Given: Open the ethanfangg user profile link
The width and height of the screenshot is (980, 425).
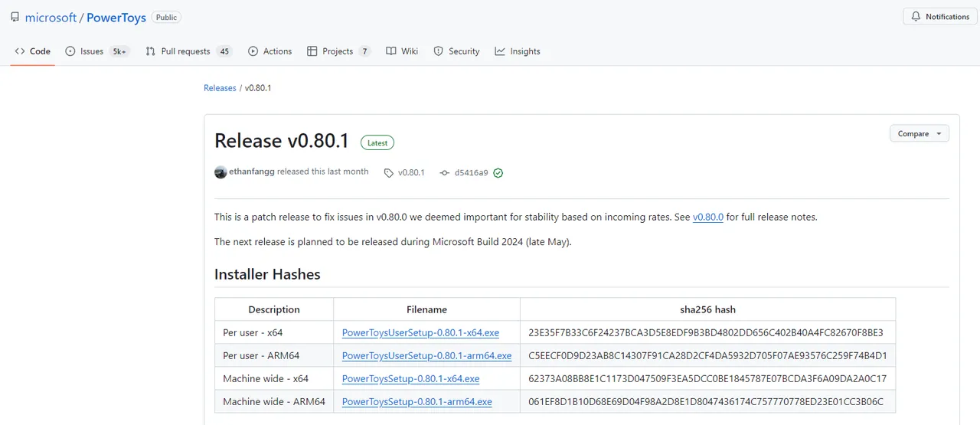Looking at the screenshot, I should pos(252,172).
